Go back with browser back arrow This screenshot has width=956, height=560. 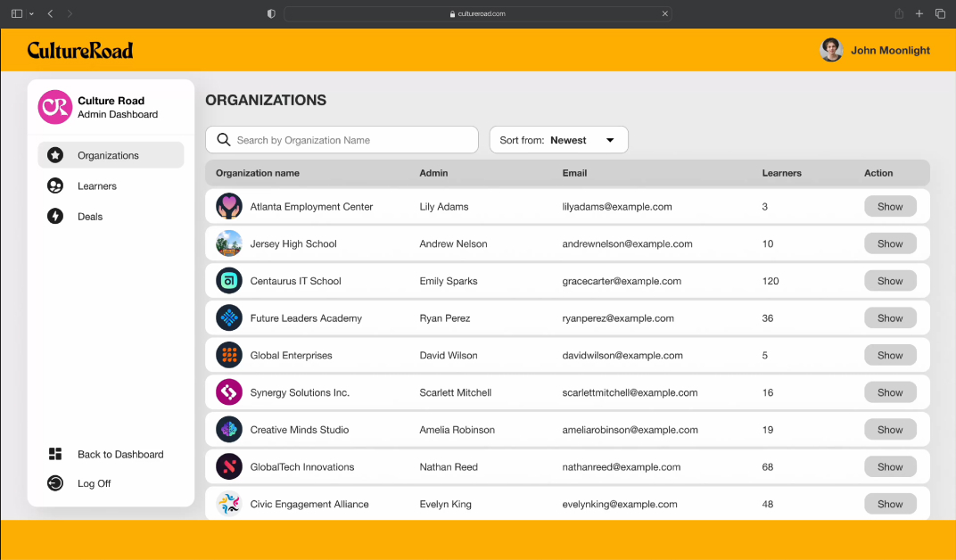click(51, 13)
